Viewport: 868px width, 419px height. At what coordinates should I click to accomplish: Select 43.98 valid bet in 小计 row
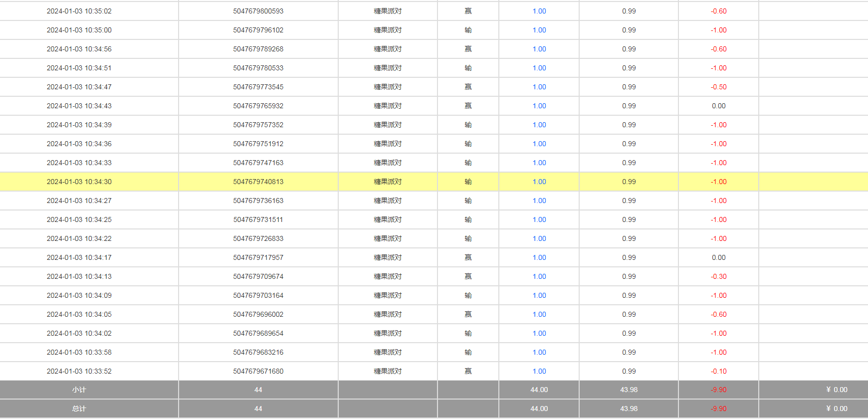click(x=629, y=390)
